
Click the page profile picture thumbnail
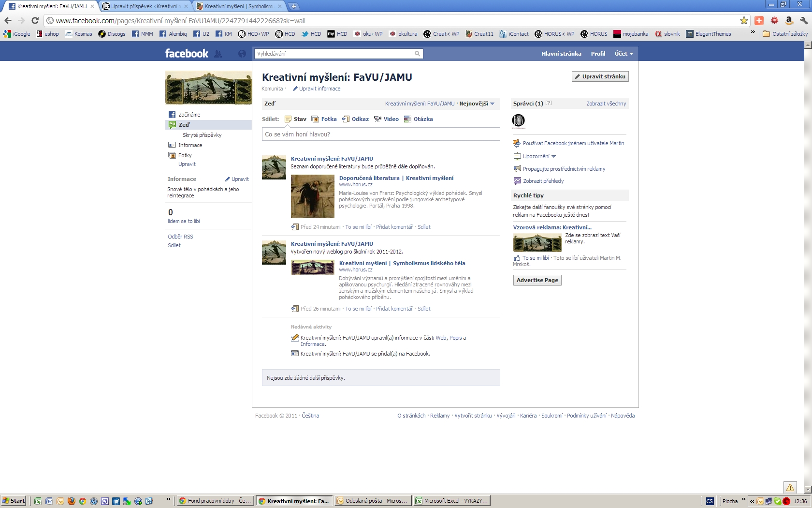208,88
